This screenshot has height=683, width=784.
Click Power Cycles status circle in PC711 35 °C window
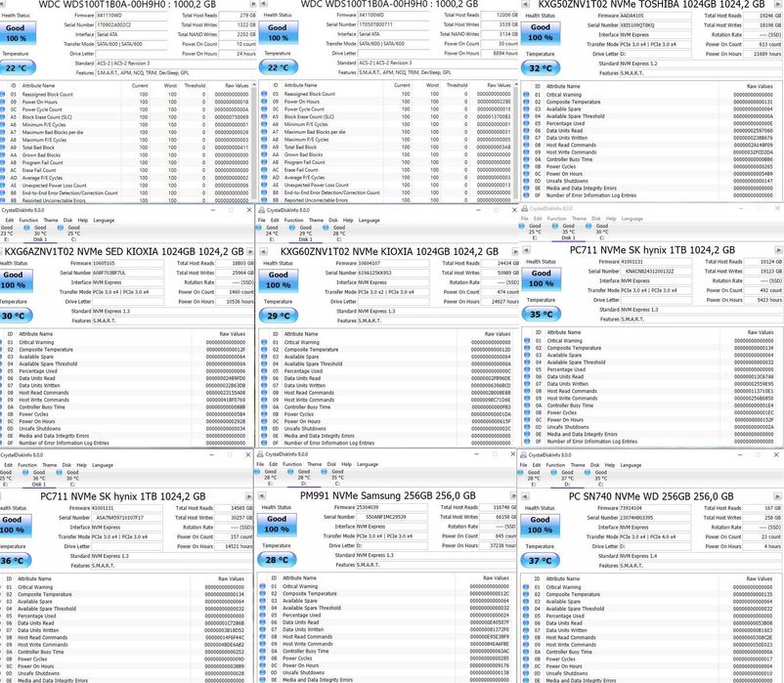pyautogui.click(x=527, y=412)
